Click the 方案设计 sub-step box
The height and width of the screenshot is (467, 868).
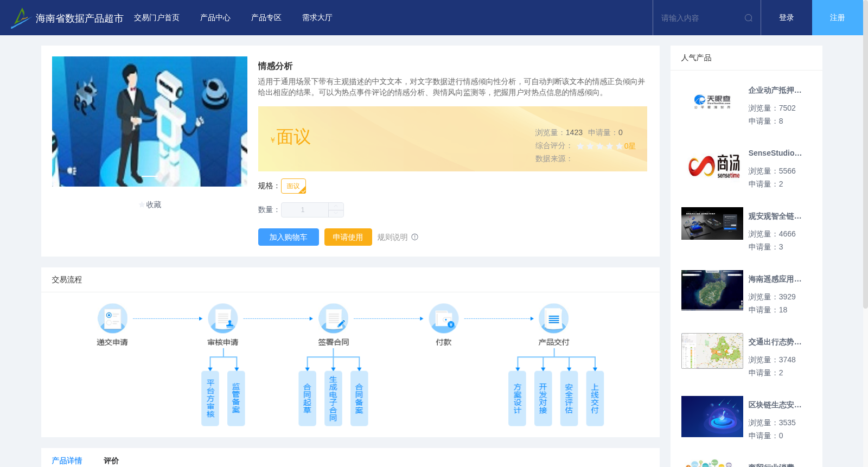(517, 399)
